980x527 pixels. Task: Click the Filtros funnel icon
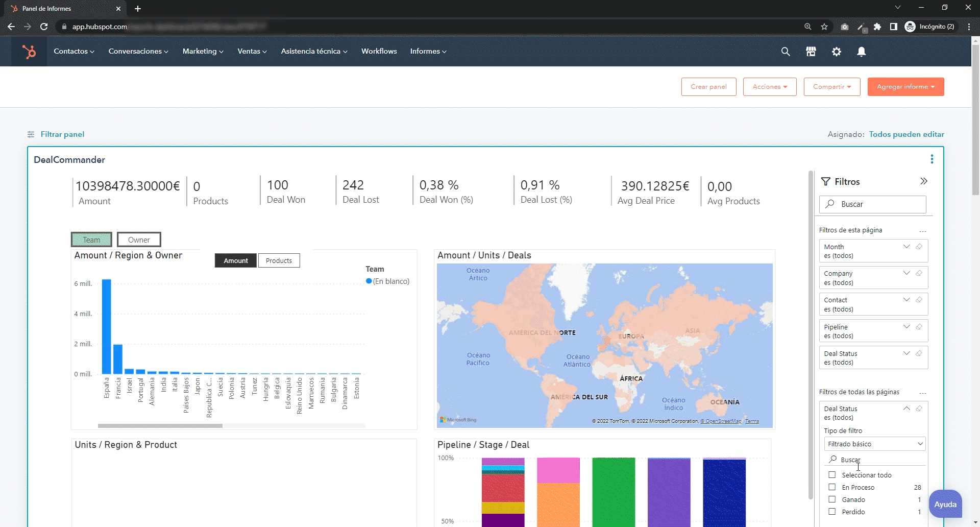[x=825, y=182]
